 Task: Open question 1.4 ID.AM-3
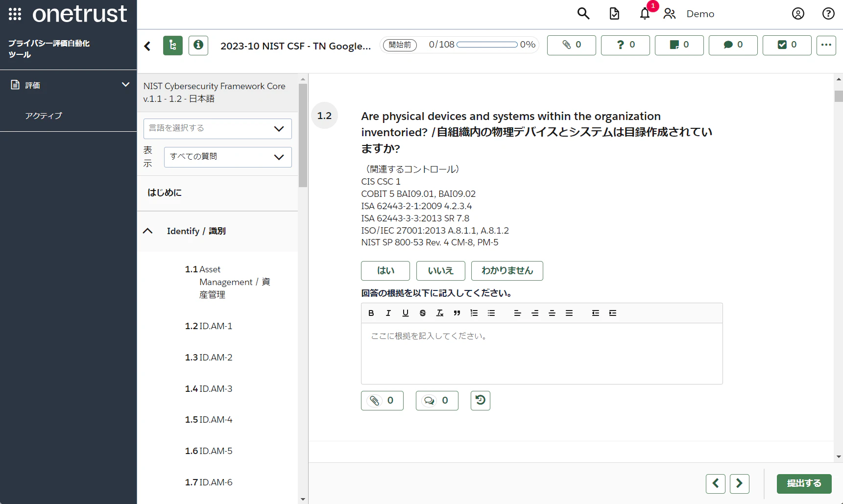tap(209, 389)
